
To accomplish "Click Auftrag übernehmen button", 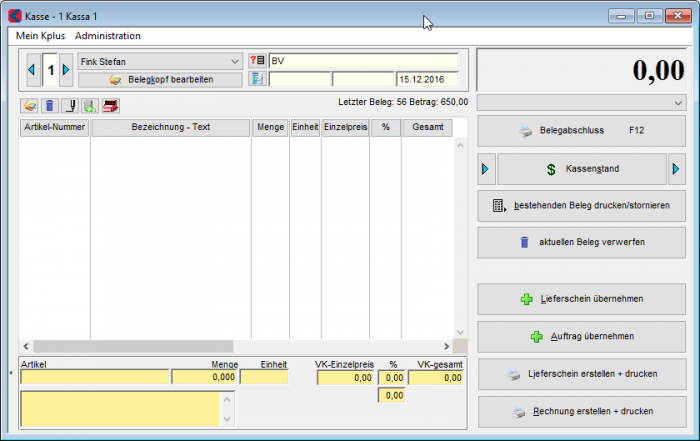I will click(x=581, y=337).
